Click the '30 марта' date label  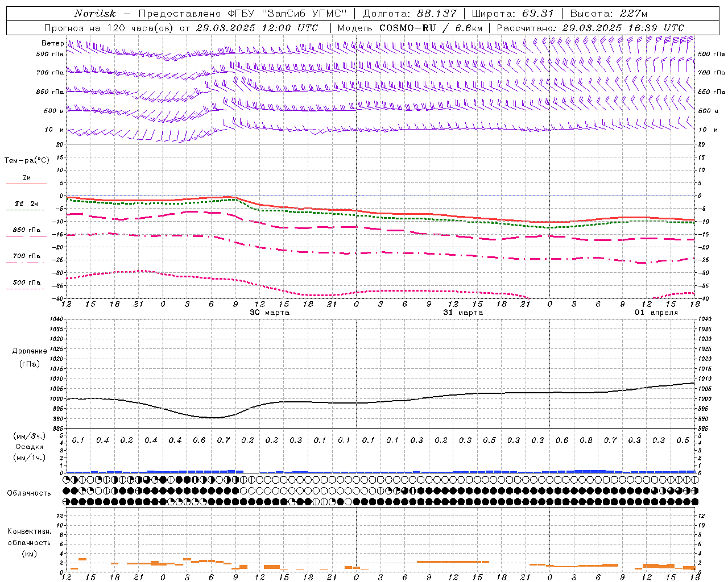click(x=270, y=313)
